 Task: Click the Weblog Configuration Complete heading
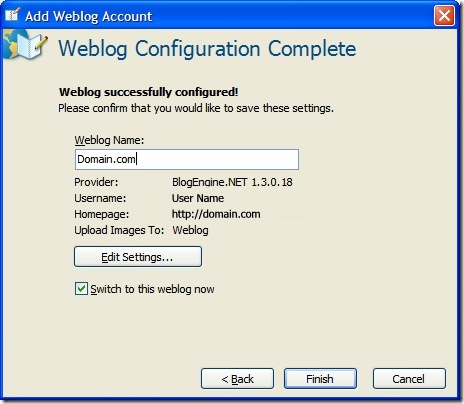207,49
